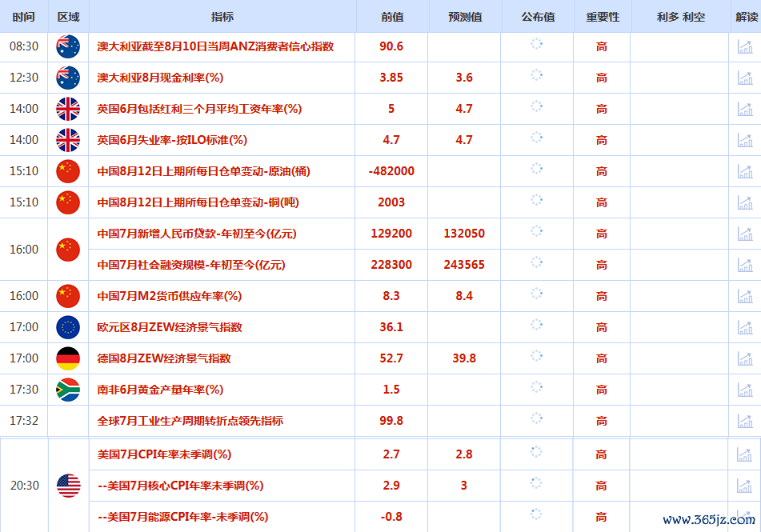Open chart icon for 英国6月失业率 row
Screen dimensions: 761x532
coord(744,140)
